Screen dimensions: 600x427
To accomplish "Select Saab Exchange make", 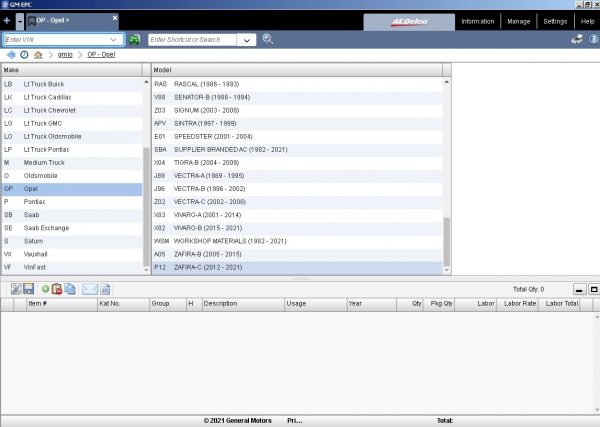I will (x=72, y=228).
